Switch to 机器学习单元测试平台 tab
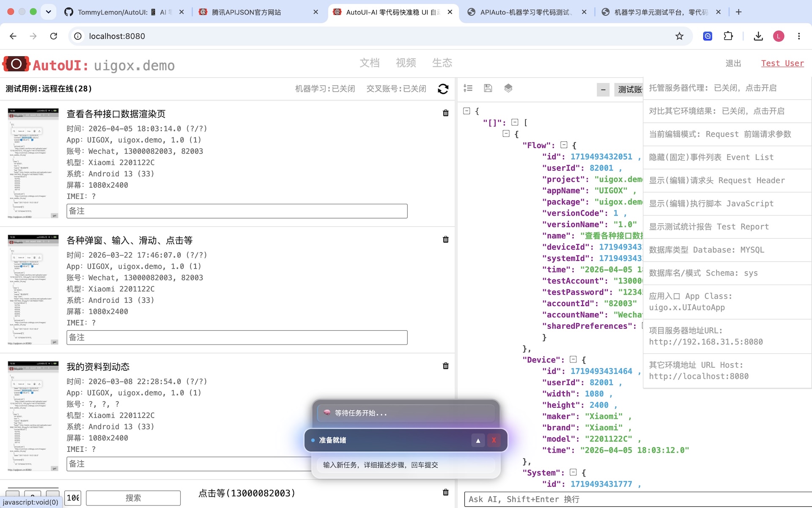This screenshot has width=812, height=508. [661, 12]
